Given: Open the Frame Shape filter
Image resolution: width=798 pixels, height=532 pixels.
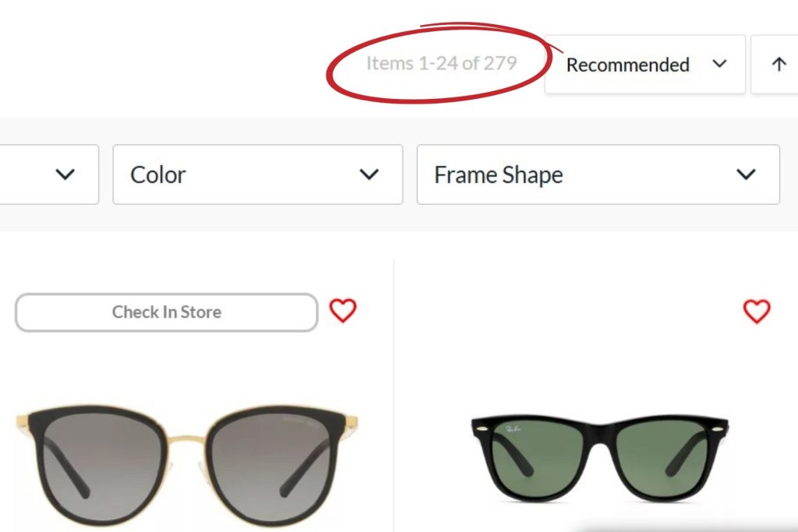Looking at the screenshot, I should 598,174.
